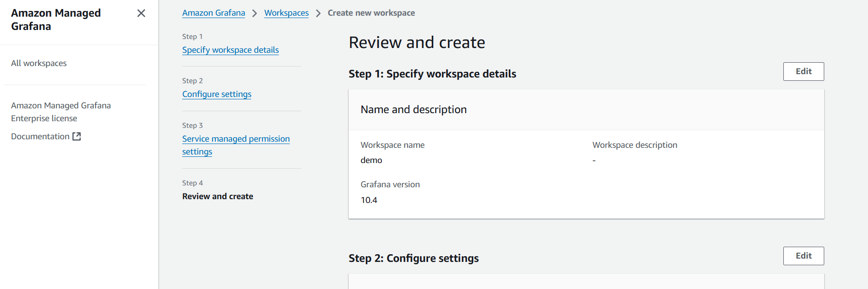Image resolution: width=868 pixels, height=289 pixels.
Task: Click the Name and description header
Action: click(x=414, y=109)
